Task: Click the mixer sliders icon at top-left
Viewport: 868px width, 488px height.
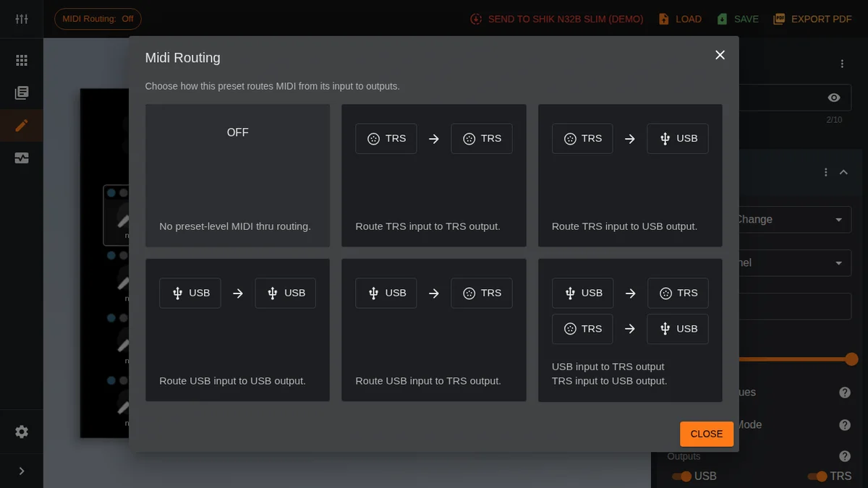Action: (x=22, y=19)
